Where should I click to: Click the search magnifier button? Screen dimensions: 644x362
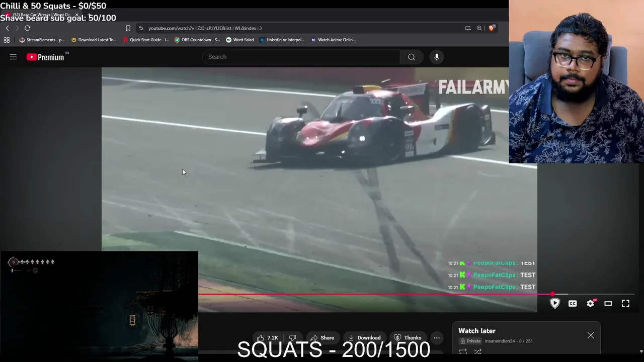(412, 57)
